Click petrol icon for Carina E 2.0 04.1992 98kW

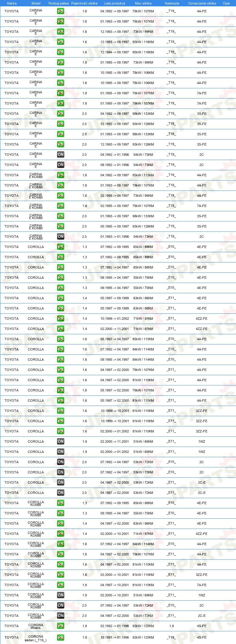pos(61,114)
